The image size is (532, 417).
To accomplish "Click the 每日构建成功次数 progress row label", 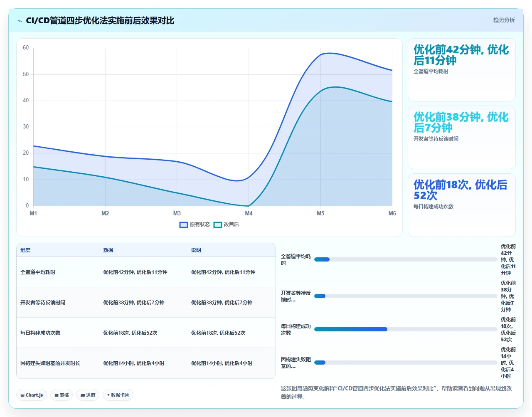I will pyautogui.click(x=296, y=330).
